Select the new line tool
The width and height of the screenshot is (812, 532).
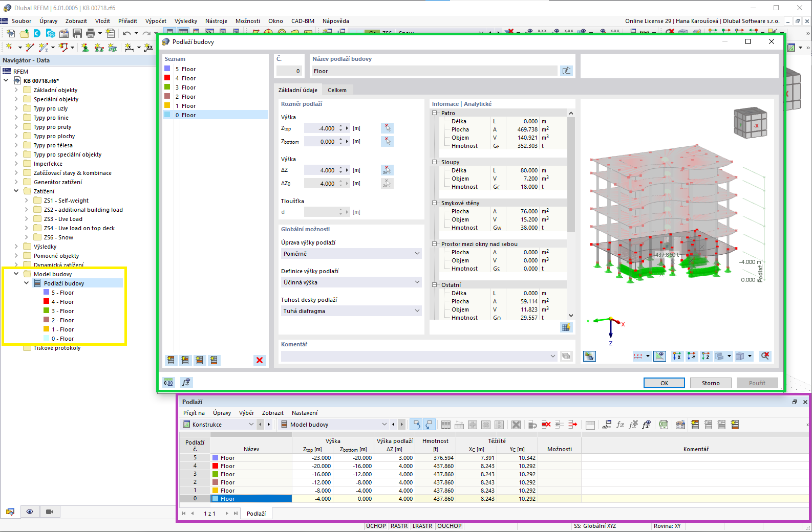30,48
